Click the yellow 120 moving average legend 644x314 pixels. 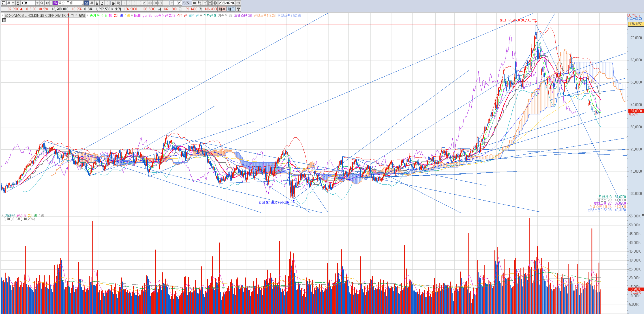pyautogui.click(x=127, y=16)
